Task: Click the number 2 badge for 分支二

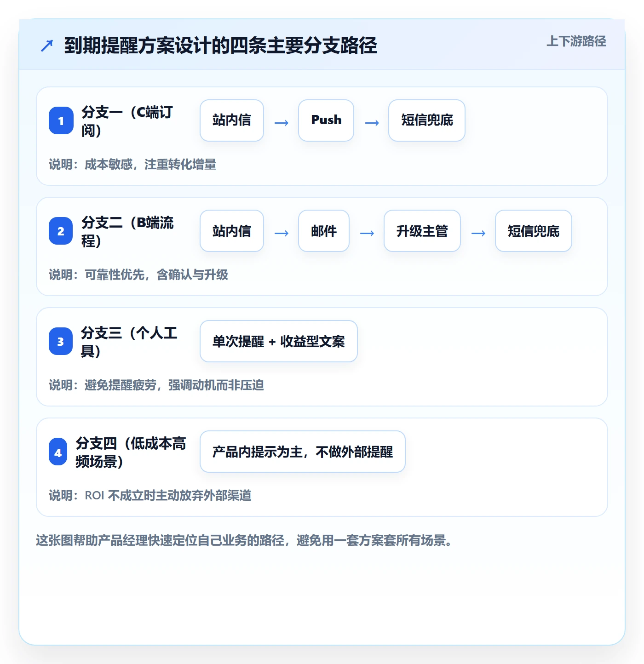Action: [61, 231]
